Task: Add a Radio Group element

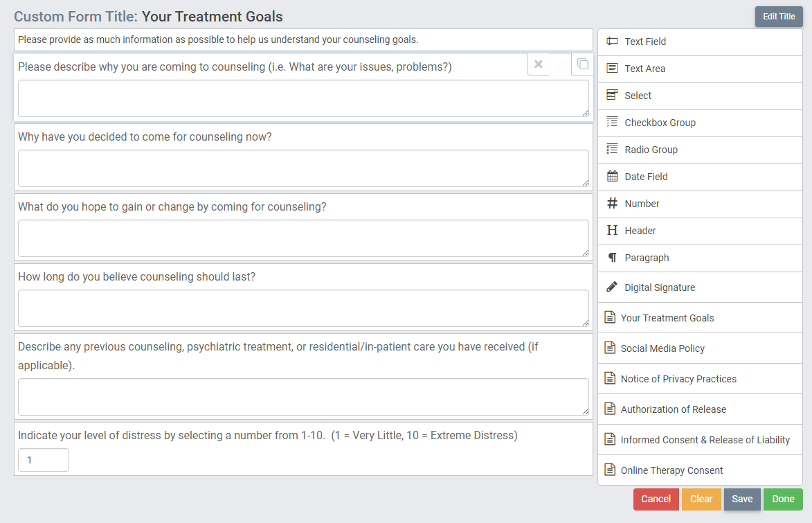Action: point(700,150)
